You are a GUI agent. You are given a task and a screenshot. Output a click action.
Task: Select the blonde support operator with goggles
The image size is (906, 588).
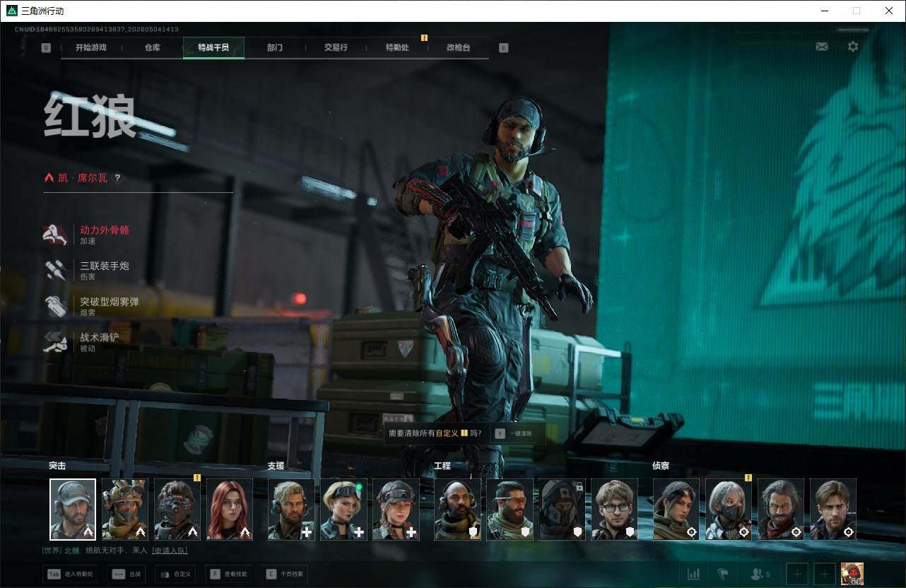[x=343, y=510]
